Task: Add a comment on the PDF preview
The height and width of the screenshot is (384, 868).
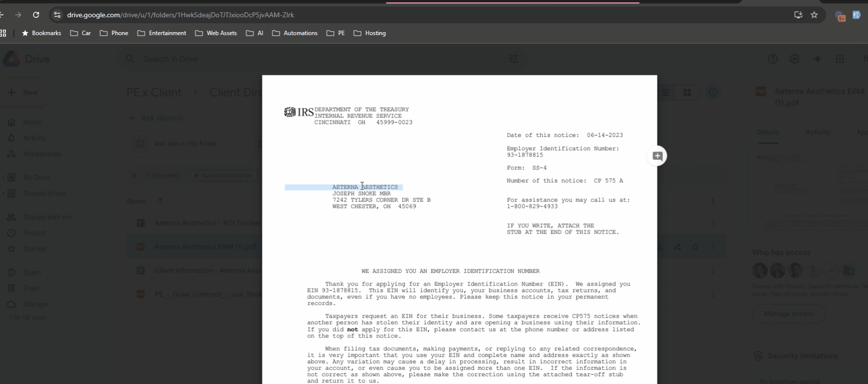Action: [657, 156]
